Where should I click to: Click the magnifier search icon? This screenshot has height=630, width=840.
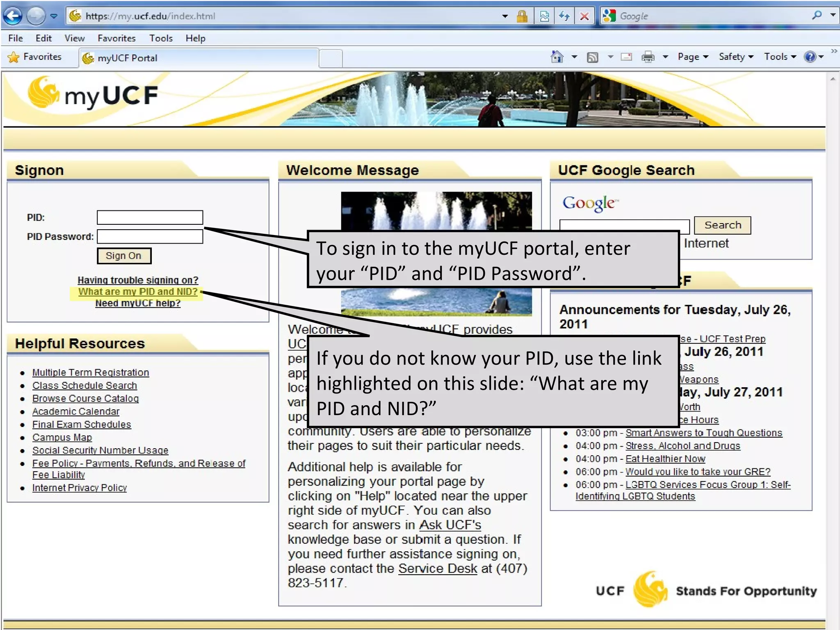tap(816, 16)
